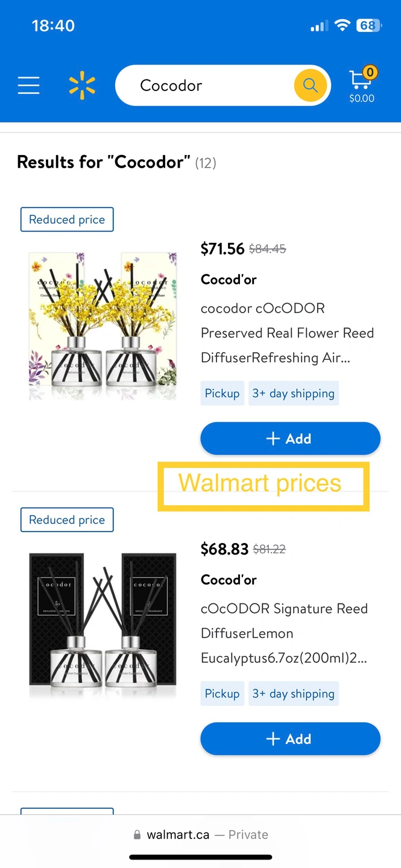Open the shopping cart showing $0.00
This screenshot has height=868, width=401.
pos(362,86)
